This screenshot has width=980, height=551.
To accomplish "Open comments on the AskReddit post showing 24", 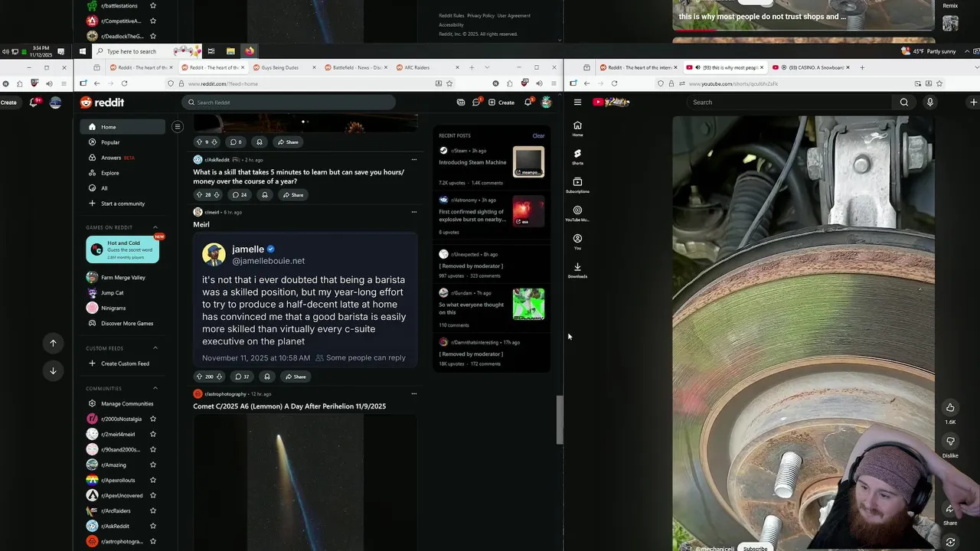I will [x=240, y=194].
